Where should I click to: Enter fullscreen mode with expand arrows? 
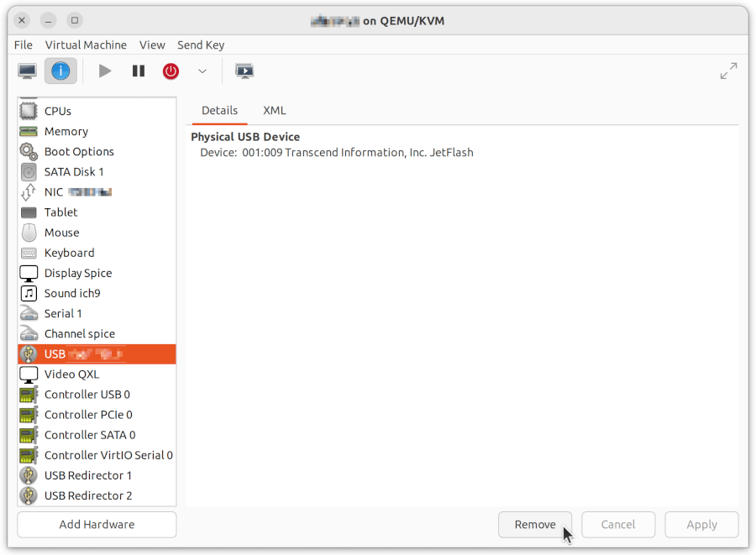pos(728,71)
